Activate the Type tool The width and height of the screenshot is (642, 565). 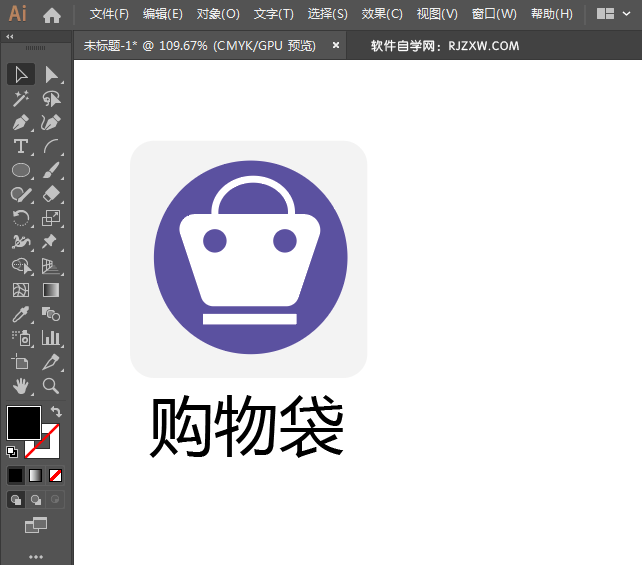pos(21,146)
